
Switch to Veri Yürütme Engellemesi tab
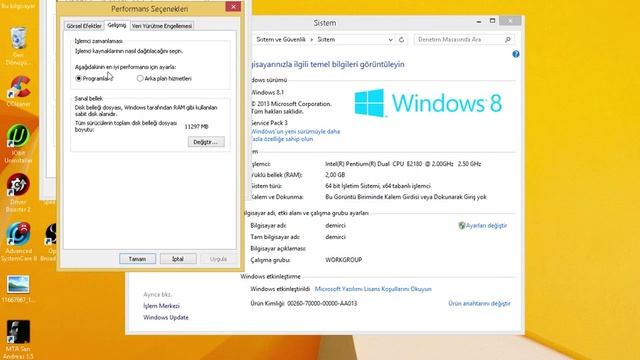[162, 26]
